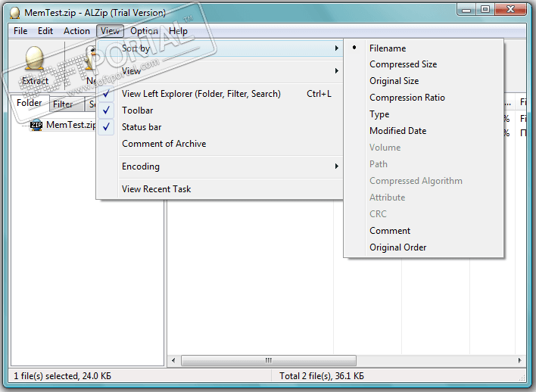Toggle View Left Explorer checkmark
Screen dimensions: 536x392
coord(106,93)
